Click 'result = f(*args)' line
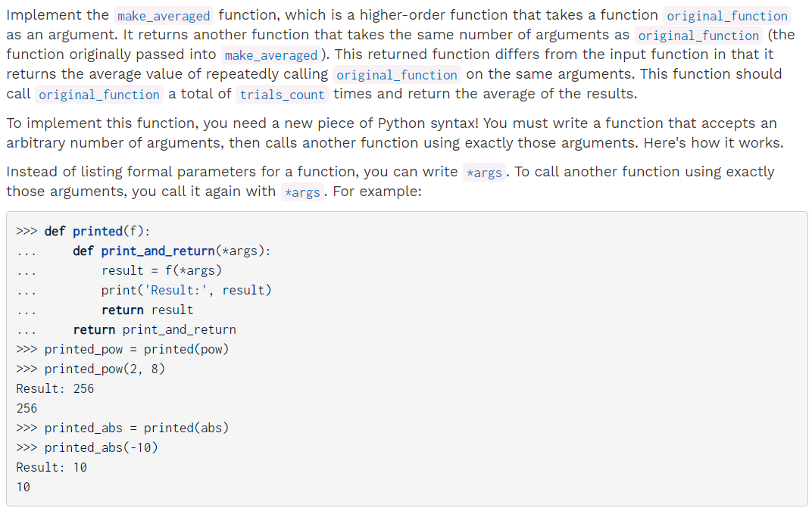This screenshot has height=511, width=812. pos(161,270)
